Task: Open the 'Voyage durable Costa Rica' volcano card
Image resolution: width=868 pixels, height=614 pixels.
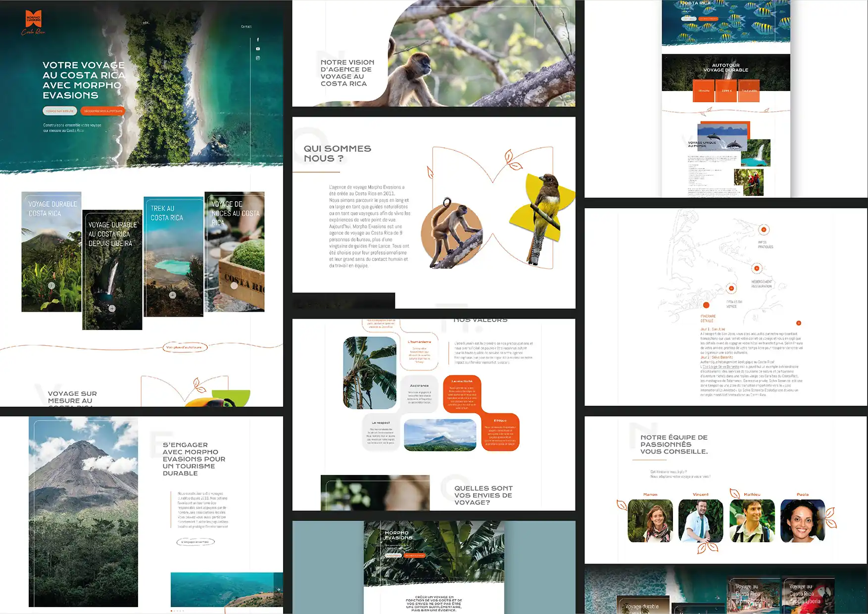Action: click(51, 252)
